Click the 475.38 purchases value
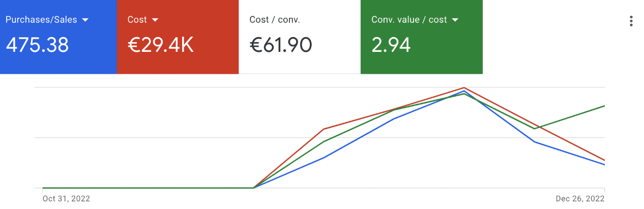Viewport: 644px width, 209px height. coord(37,45)
